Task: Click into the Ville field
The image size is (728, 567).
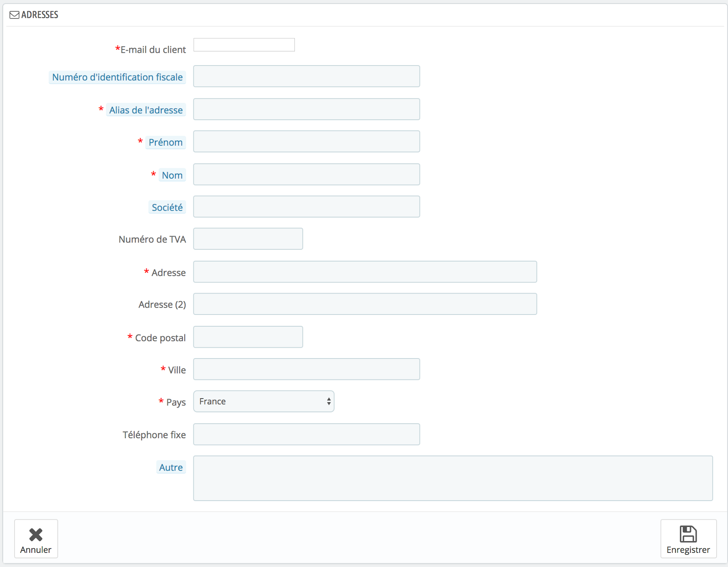Action: click(306, 369)
